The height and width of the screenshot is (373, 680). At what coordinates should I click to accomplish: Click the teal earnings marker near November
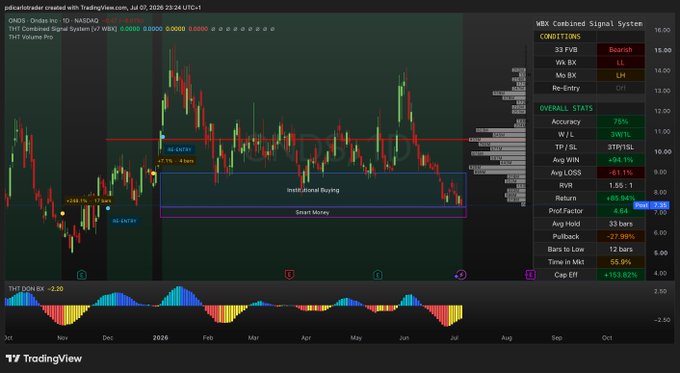tap(82, 275)
